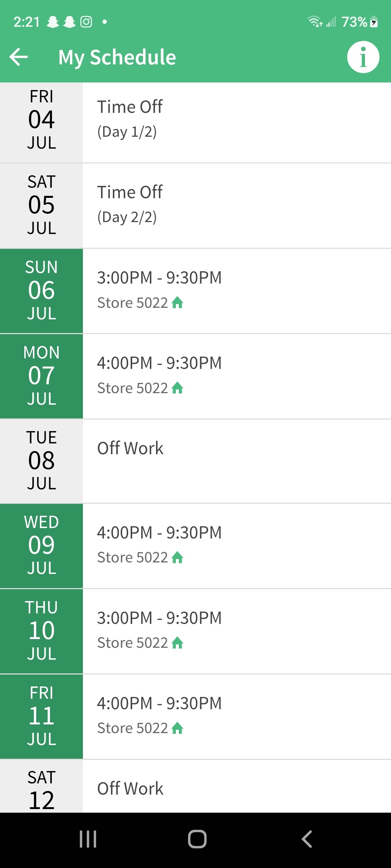Image resolution: width=391 pixels, height=868 pixels.
Task: Tap the home icon on Monday's shift
Action: 177,388
